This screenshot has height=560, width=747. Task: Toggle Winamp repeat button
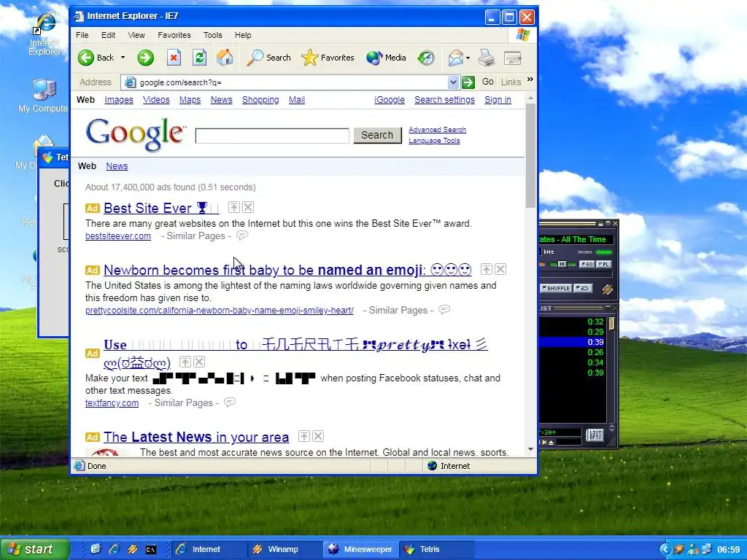(x=582, y=288)
